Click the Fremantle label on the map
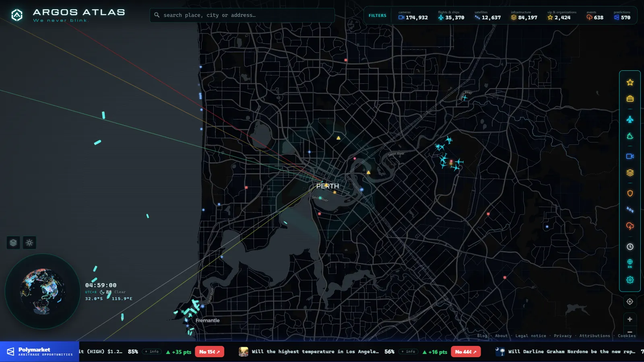 coord(208,321)
